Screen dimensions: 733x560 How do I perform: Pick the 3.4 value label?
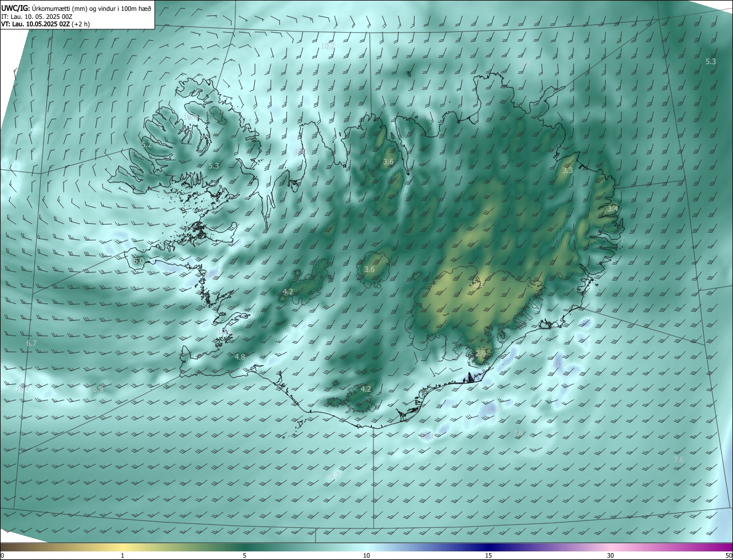coord(613,209)
